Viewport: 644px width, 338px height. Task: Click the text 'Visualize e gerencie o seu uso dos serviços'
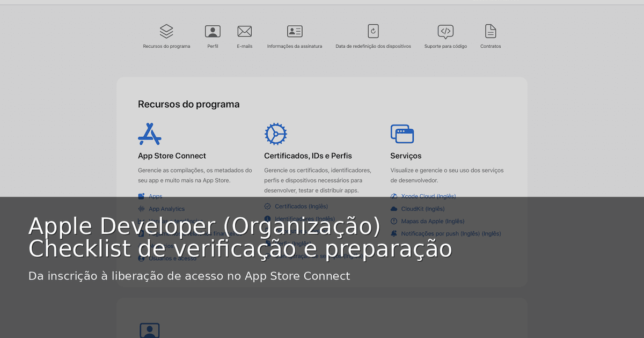tap(447, 170)
